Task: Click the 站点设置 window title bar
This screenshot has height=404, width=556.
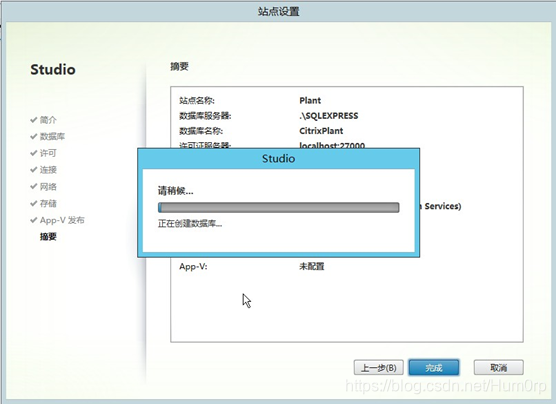Action: point(279,11)
